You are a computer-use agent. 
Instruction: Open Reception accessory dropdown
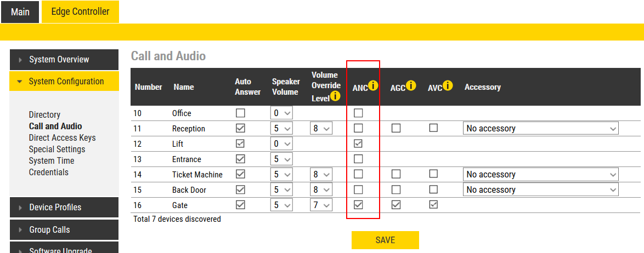541,129
